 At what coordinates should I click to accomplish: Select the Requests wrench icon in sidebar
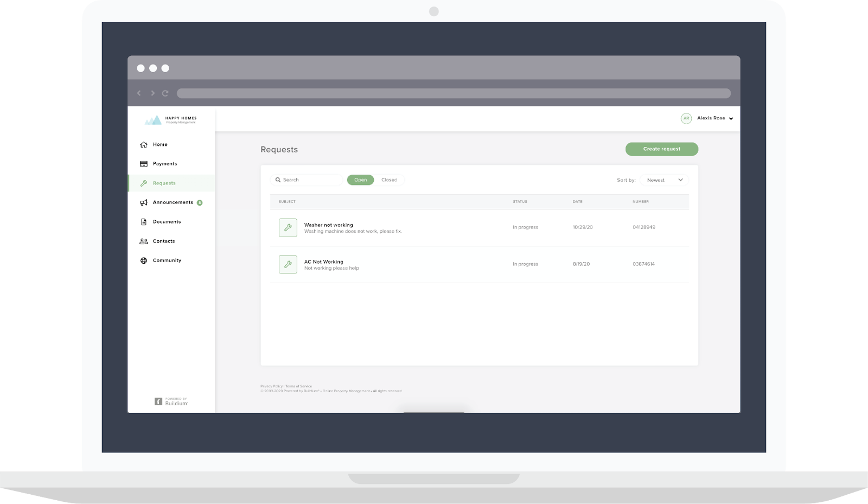click(x=144, y=183)
